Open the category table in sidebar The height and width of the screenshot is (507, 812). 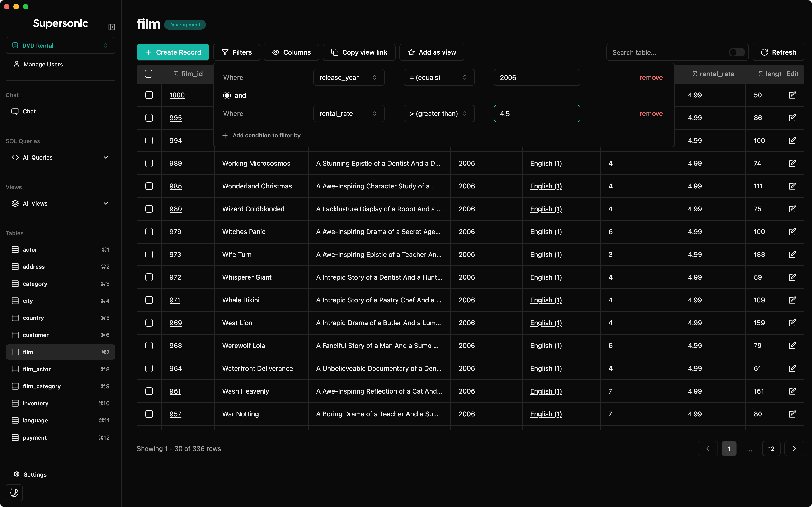60,284
